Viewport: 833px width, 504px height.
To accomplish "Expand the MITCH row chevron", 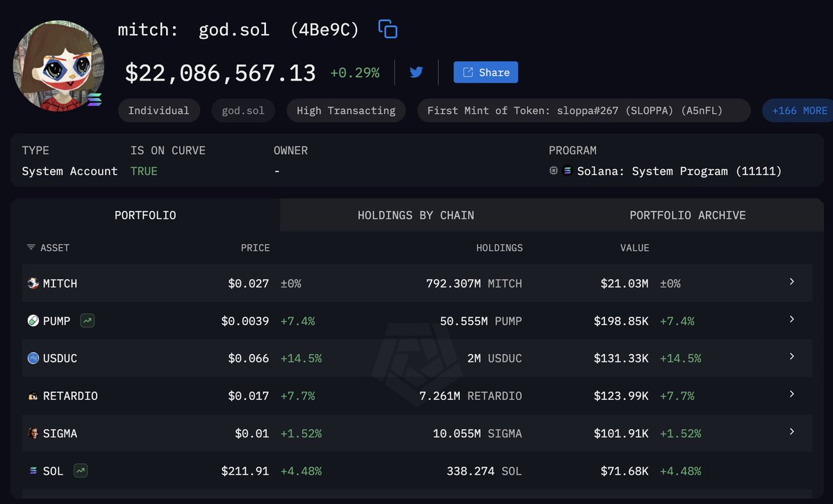I will click(x=791, y=281).
